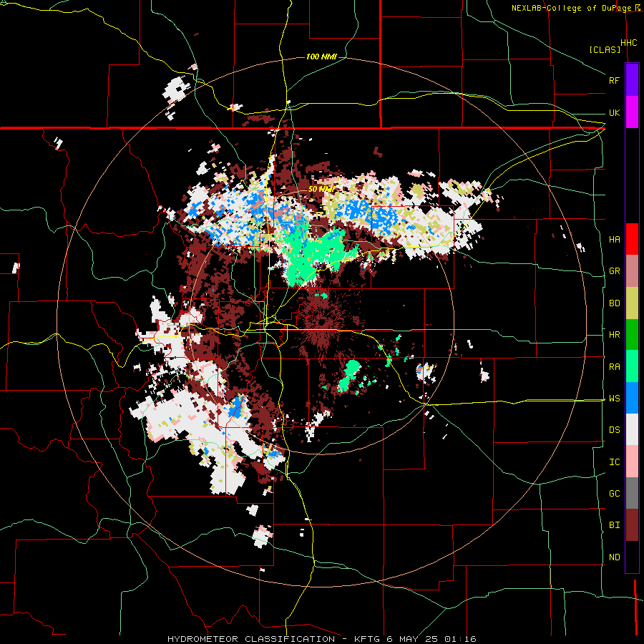
Task: Click the mint green RA legend swatch
Action: pyautogui.click(x=632, y=366)
